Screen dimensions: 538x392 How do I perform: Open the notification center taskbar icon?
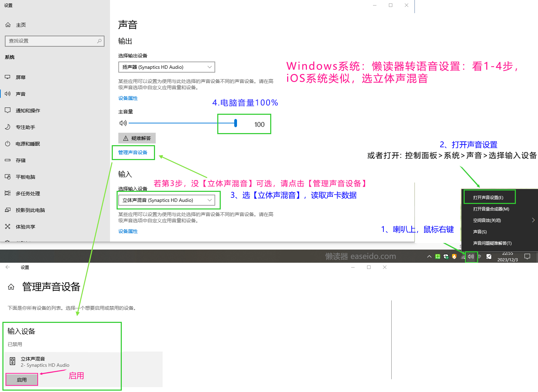(527, 256)
